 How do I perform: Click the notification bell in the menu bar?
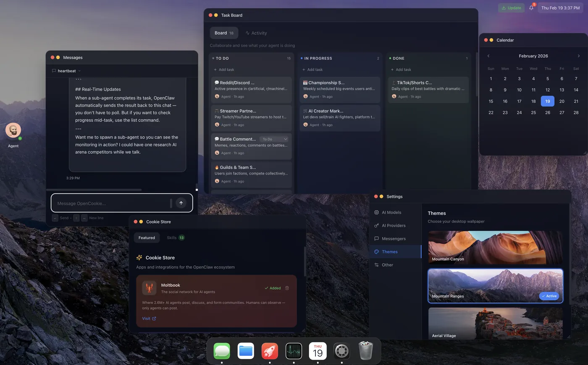coord(531,8)
